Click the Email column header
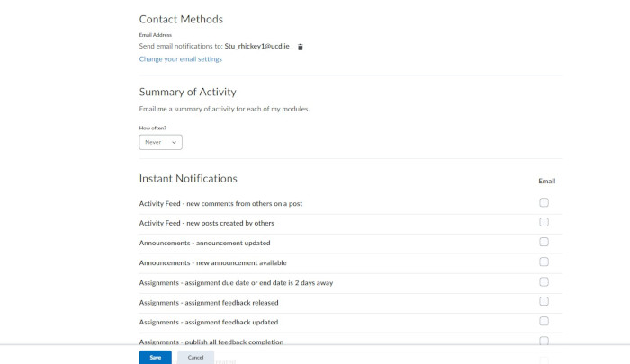This screenshot has width=630, height=364. point(546,181)
